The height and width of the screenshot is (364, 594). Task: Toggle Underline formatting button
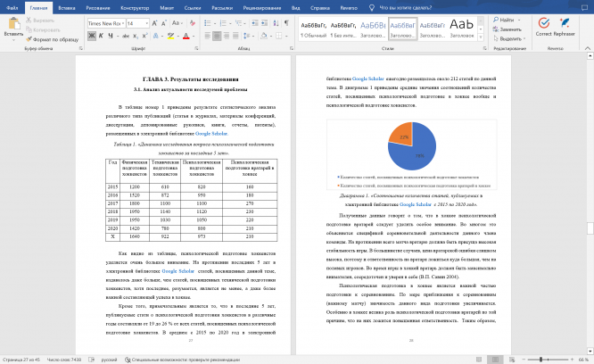point(111,36)
